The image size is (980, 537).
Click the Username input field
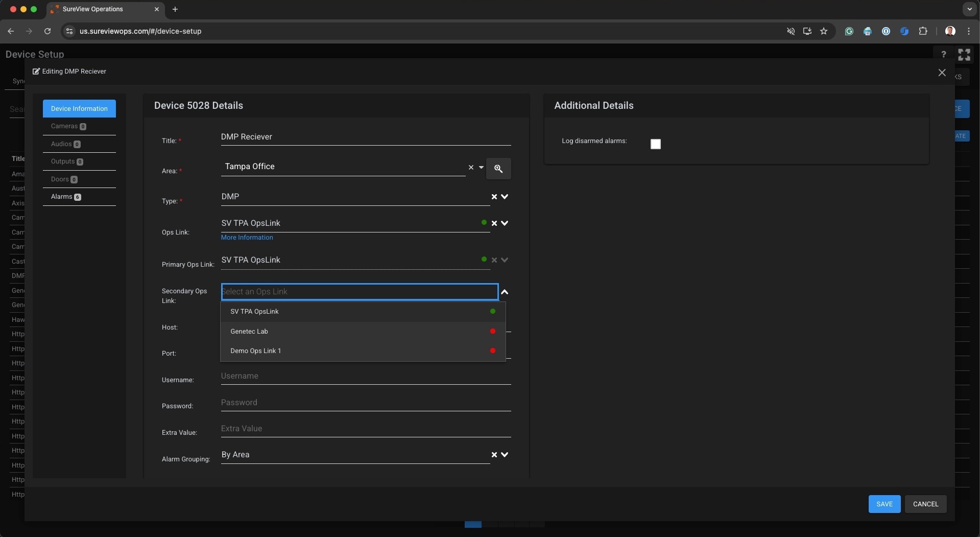(x=366, y=376)
